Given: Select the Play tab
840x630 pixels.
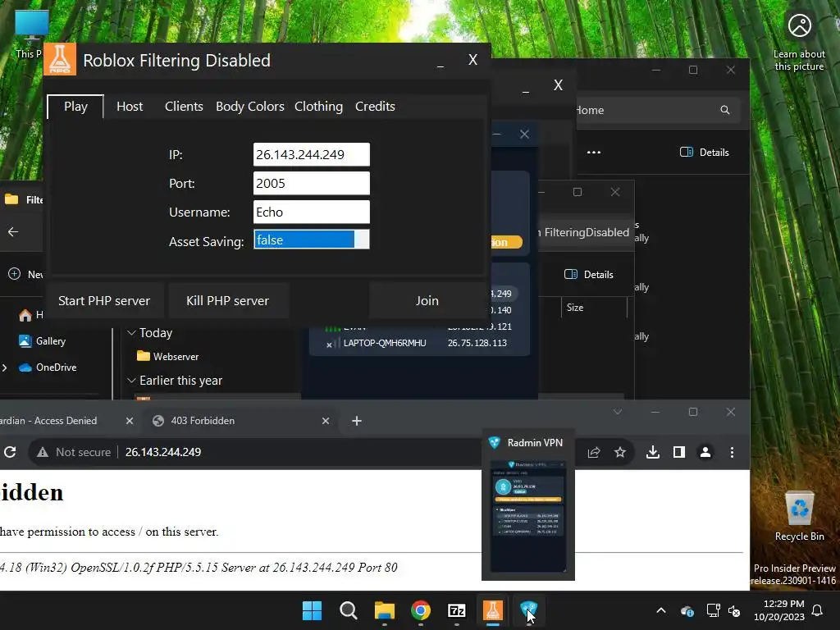Looking at the screenshot, I should coord(75,106).
